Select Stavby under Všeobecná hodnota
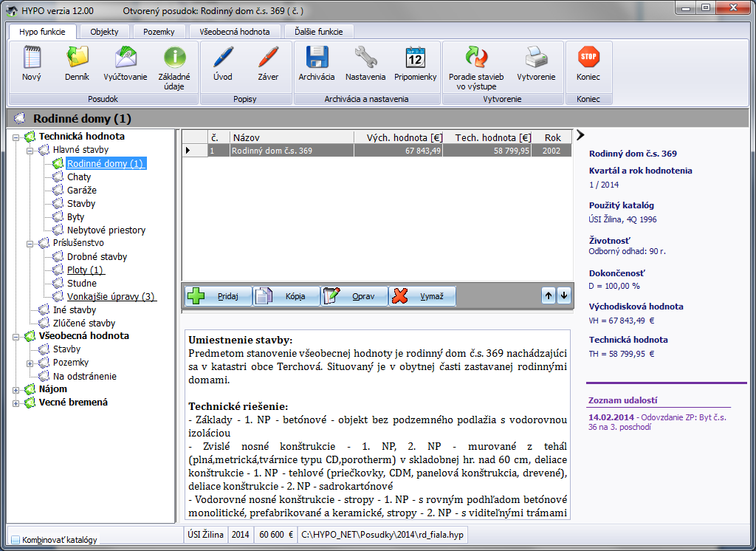The image size is (756, 551). coord(66,349)
